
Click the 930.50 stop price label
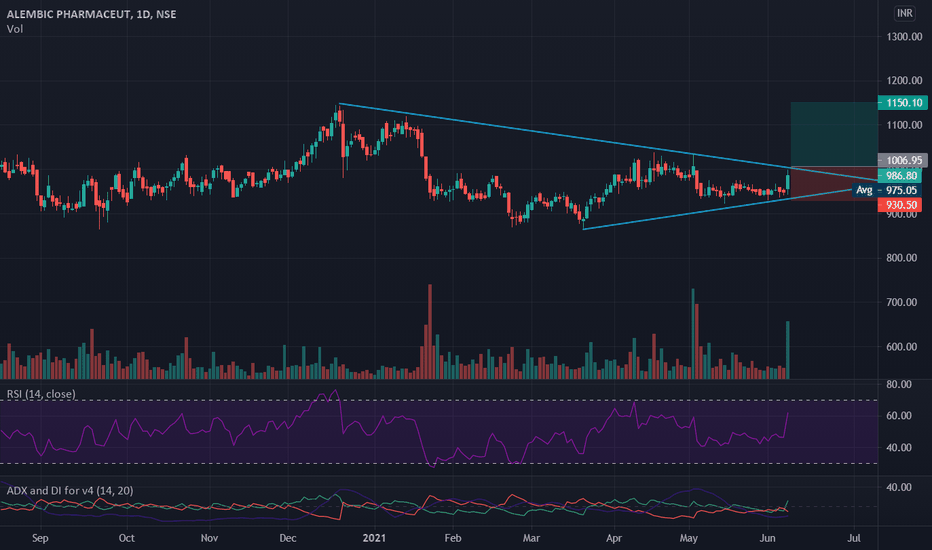pyautogui.click(x=900, y=205)
